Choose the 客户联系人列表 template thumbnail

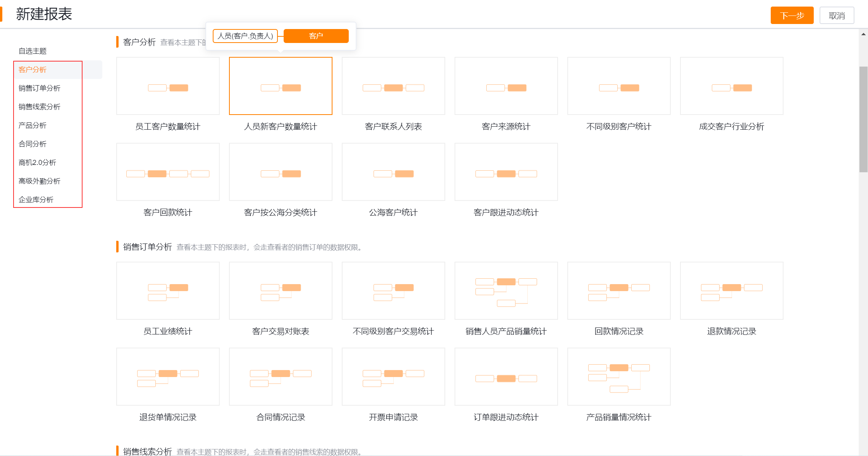click(393, 86)
